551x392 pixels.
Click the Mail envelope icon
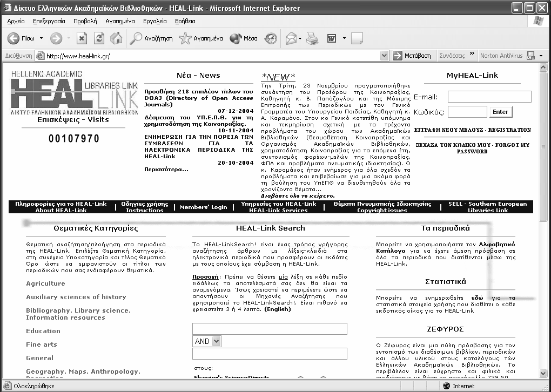291,38
